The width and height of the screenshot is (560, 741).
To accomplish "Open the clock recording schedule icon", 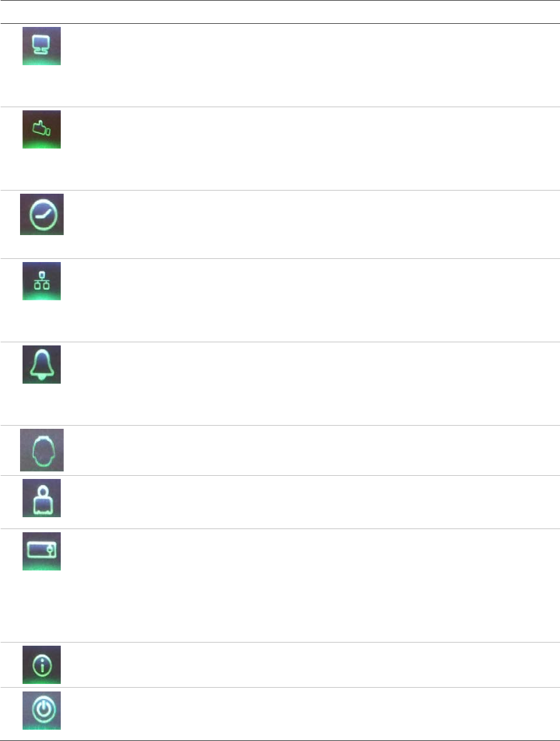I will (41, 214).
